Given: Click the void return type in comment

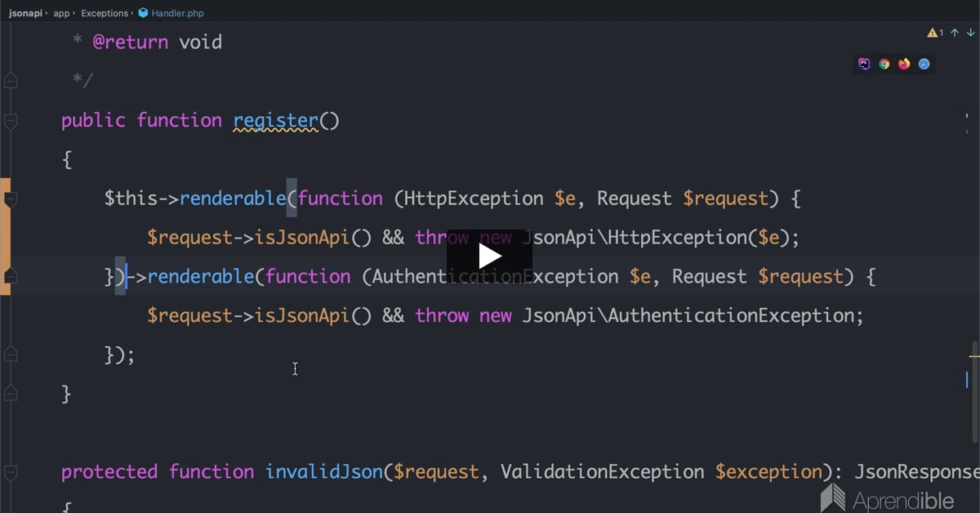Looking at the screenshot, I should tap(200, 42).
